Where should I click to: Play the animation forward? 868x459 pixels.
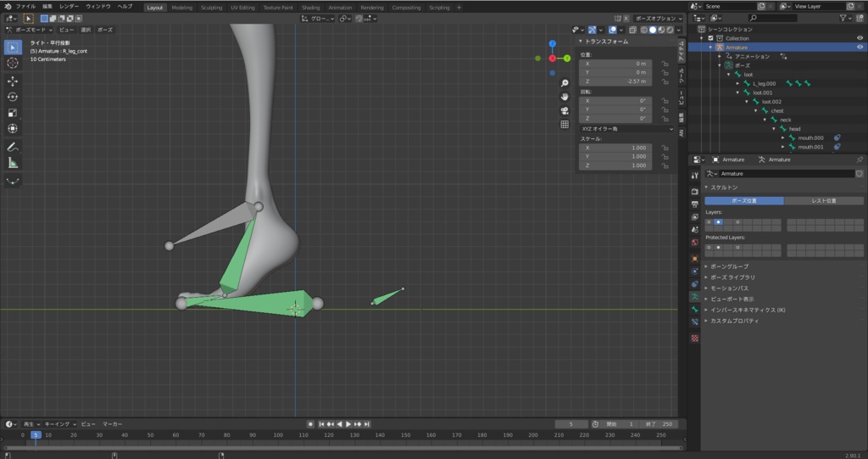point(348,424)
